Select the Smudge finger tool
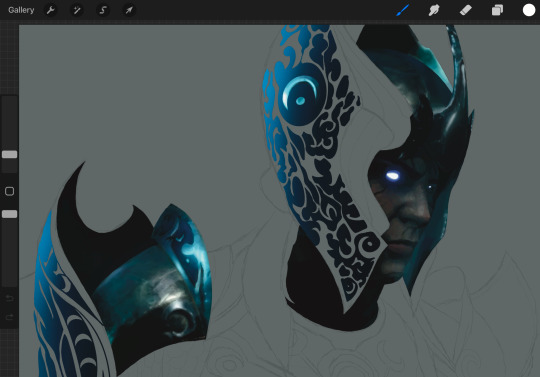 (x=434, y=10)
